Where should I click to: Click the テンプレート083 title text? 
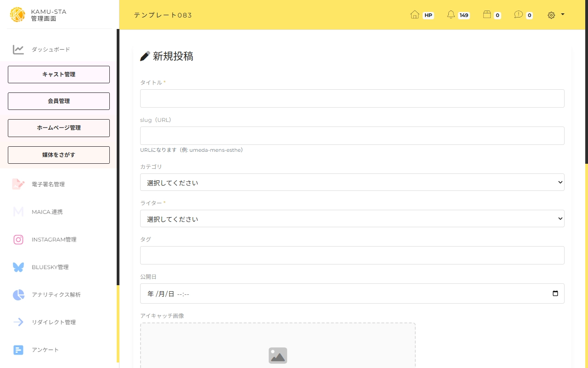pos(163,15)
